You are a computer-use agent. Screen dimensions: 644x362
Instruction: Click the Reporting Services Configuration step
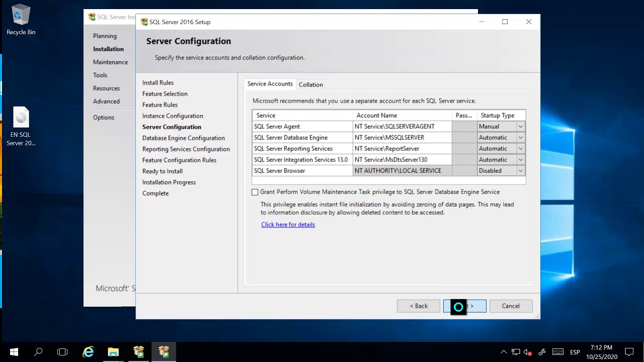click(186, 149)
